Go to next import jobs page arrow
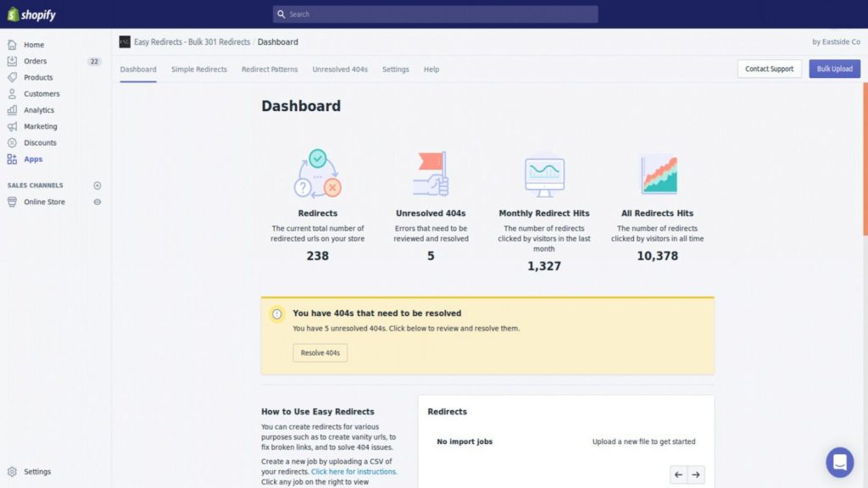This screenshot has width=868, height=488. tap(696, 474)
